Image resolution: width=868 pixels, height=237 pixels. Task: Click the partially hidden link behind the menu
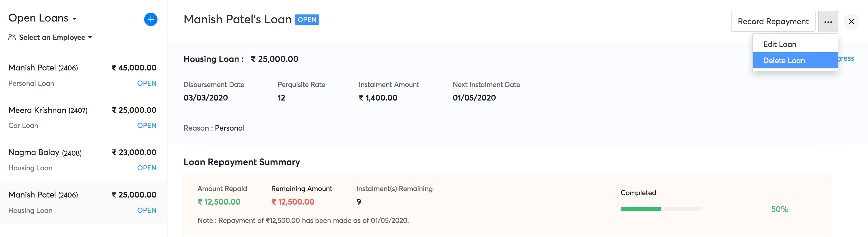click(x=846, y=59)
